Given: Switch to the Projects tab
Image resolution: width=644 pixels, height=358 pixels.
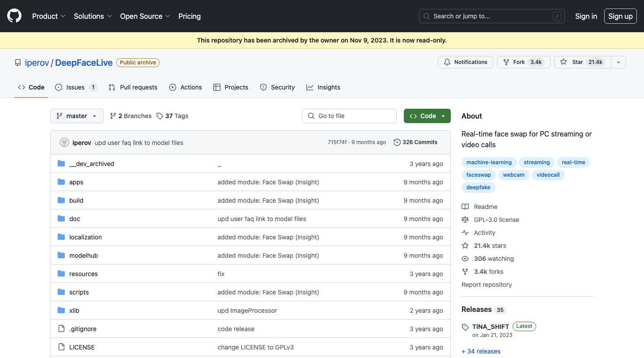Looking at the screenshot, I should pyautogui.click(x=231, y=87).
